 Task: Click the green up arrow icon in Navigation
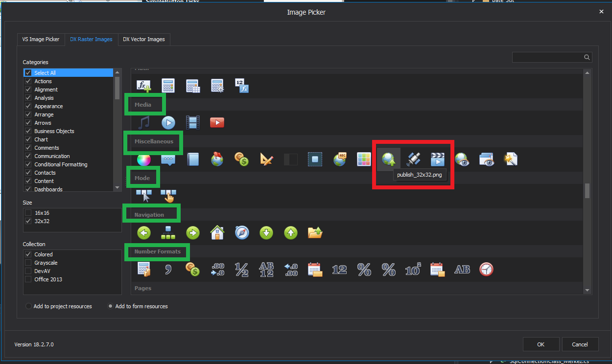coord(290,232)
